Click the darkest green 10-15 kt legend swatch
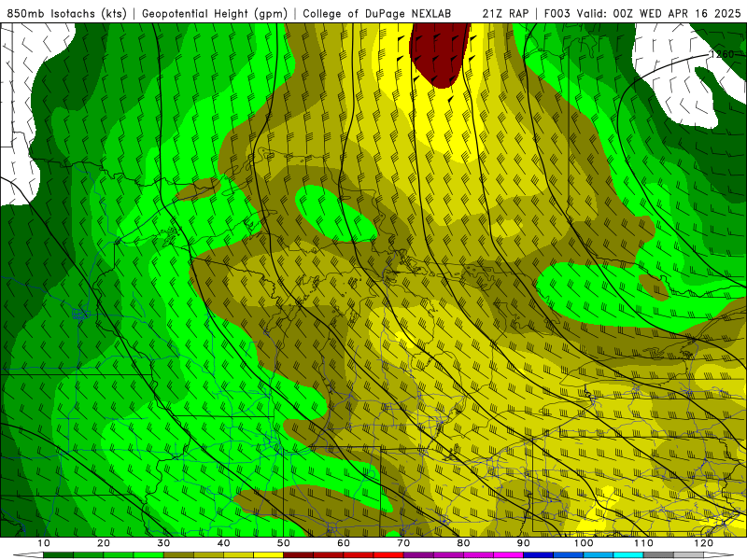747x560 pixels. click(58, 555)
